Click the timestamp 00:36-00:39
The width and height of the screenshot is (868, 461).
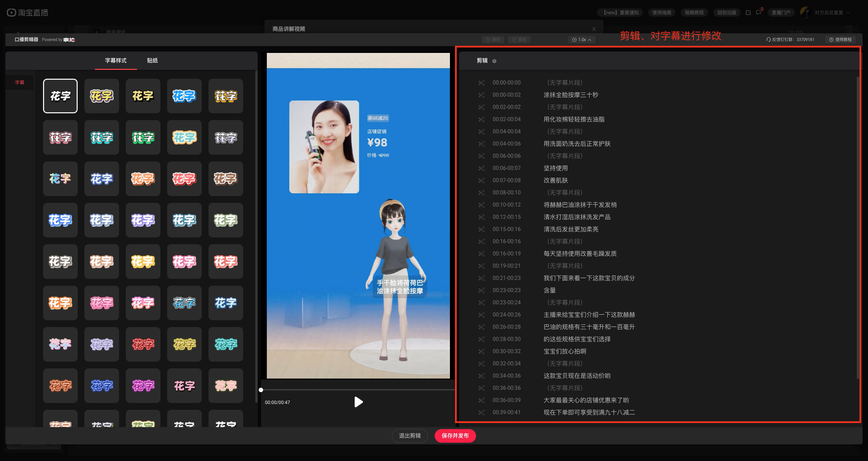[x=507, y=400]
